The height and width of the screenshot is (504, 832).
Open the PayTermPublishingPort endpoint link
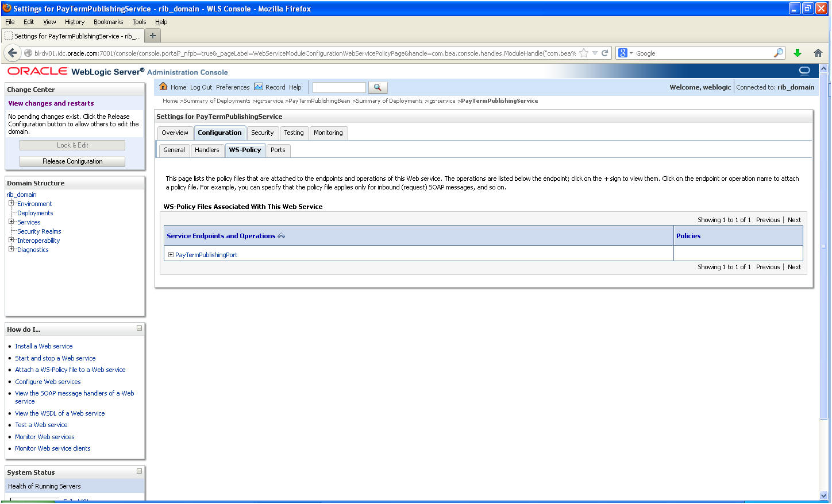point(206,255)
